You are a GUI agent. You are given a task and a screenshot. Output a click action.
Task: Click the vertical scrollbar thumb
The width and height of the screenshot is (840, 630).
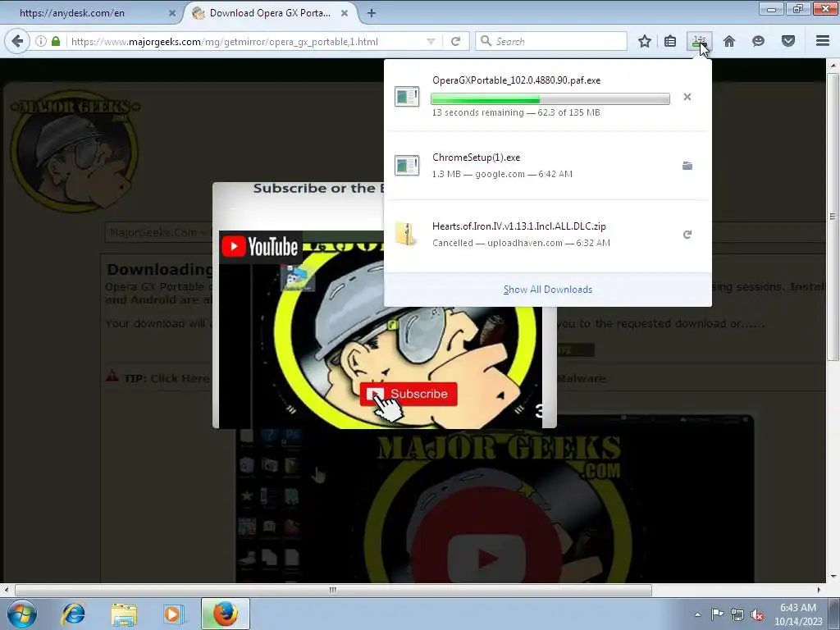tap(833, 216)
